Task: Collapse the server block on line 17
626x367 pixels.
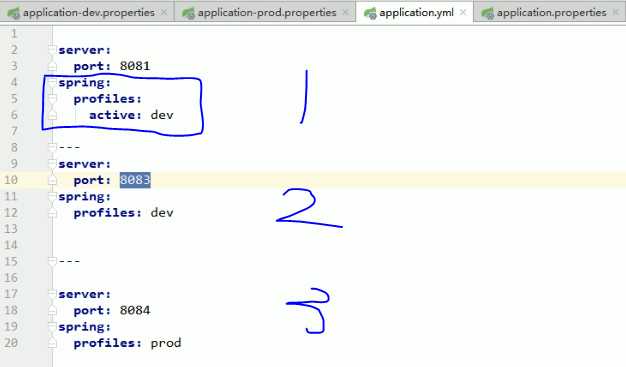Action: coord(52,294)
